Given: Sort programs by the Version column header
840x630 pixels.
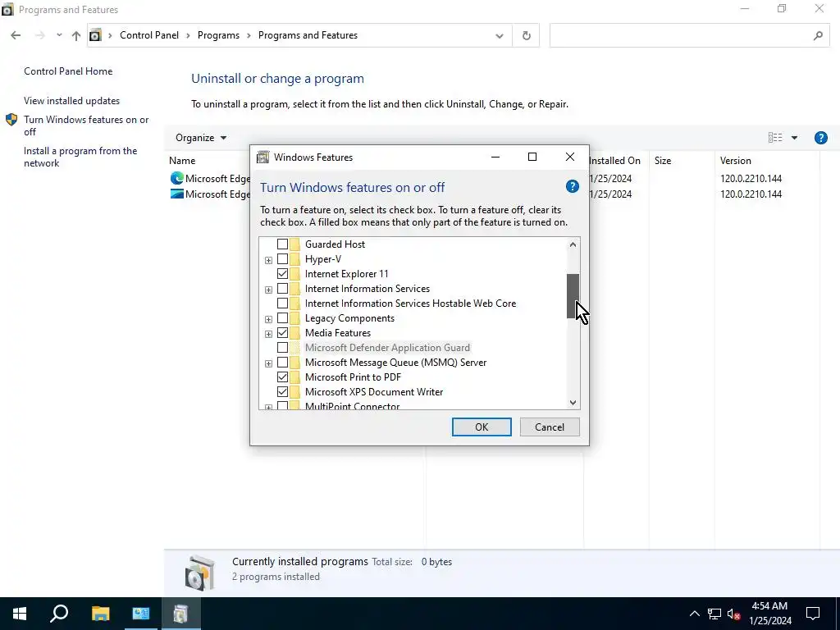Looking at the screenshot, I should coord(736,161).
